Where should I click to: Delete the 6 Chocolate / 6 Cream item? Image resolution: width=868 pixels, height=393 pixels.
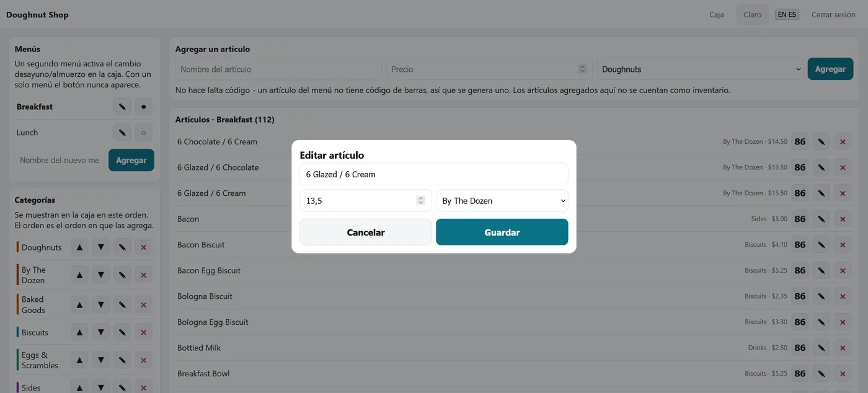843,141
